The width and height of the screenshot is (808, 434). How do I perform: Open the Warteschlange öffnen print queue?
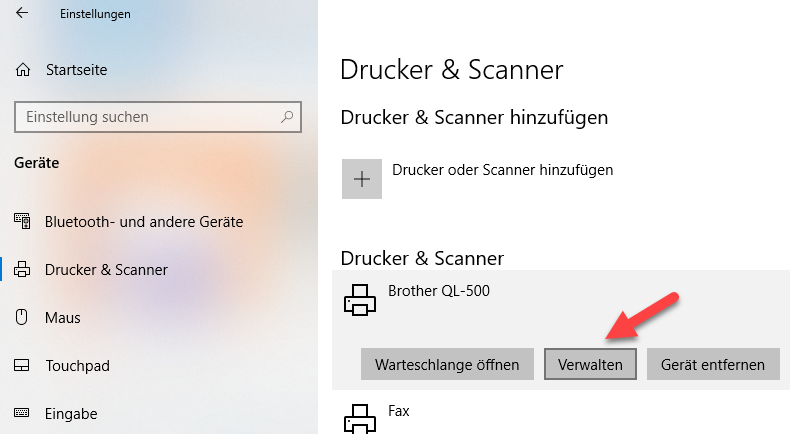pyautogui.click(x=447, y=365)
